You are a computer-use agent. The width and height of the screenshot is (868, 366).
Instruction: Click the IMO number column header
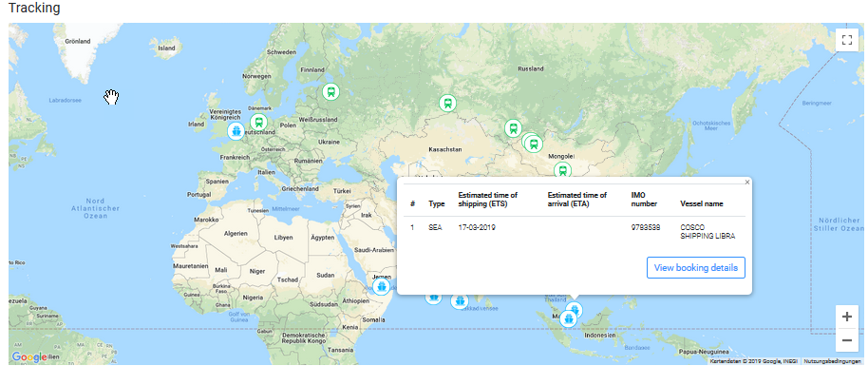click(644, 200)
